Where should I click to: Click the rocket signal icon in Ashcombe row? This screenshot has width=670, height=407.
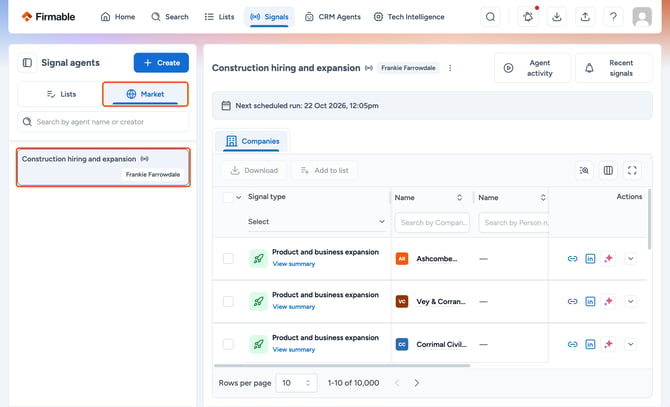259,258
